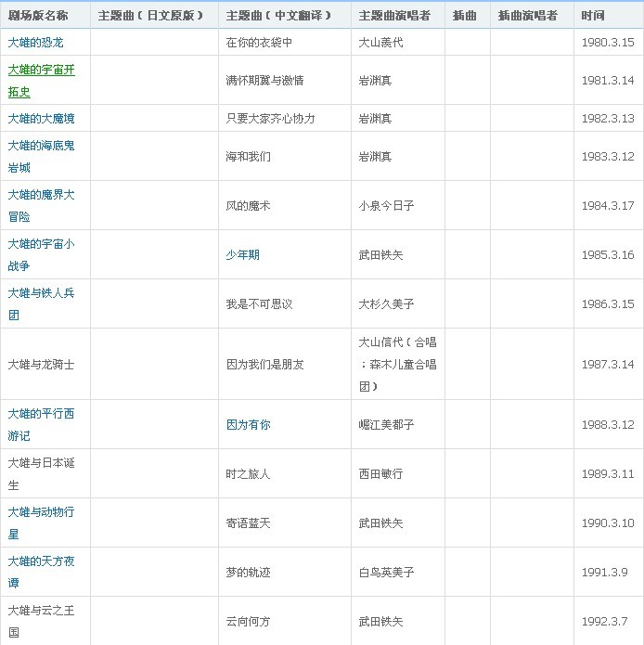The image size is (644, 645).
Task: Open the 大雄与动物行星 link
Action: pos(41,512)
